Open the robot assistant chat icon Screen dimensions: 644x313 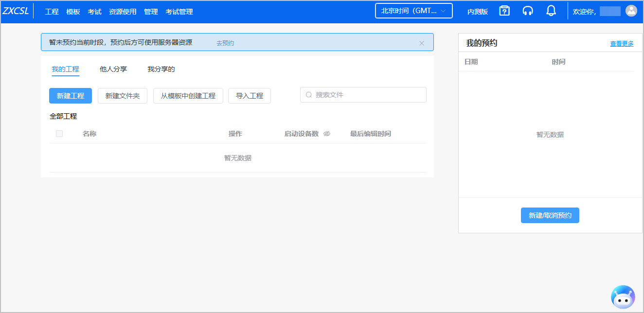(x=623, y=297)
